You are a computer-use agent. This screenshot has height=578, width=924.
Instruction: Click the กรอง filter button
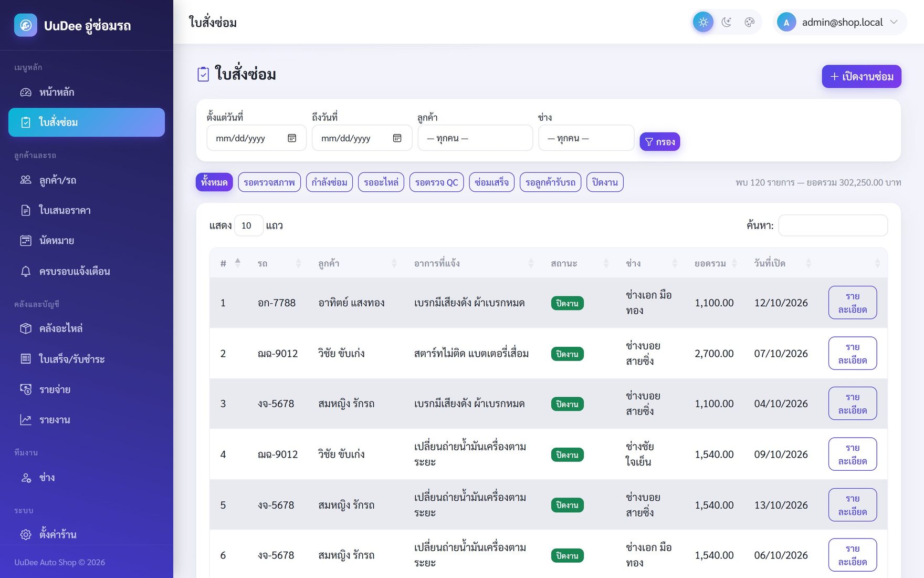pos(660,142)
